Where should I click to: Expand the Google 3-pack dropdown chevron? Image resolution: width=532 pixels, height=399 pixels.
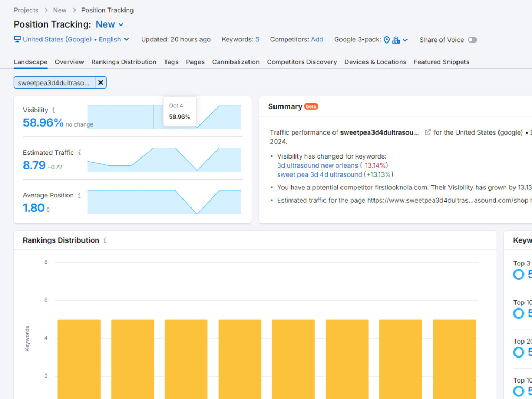pos(405,40)
